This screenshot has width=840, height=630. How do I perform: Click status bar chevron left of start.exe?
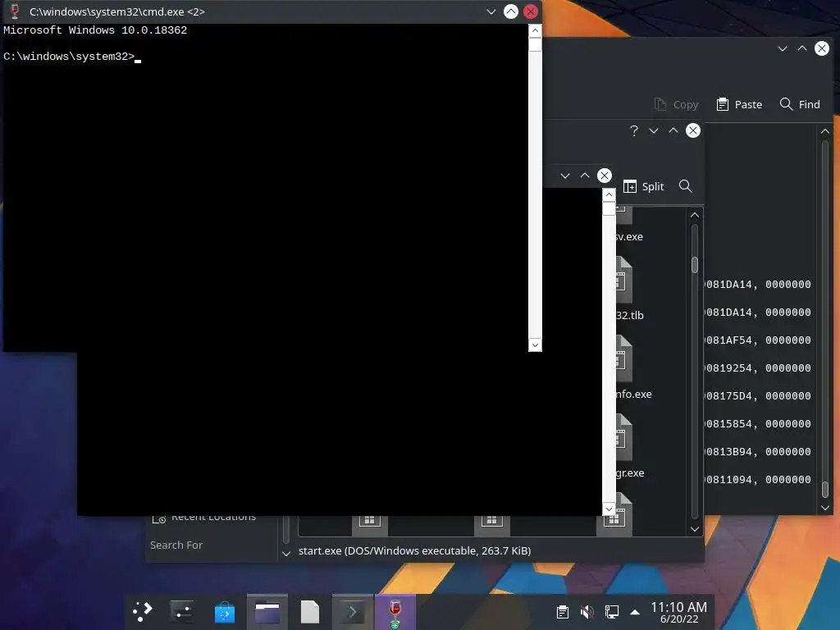286,554
